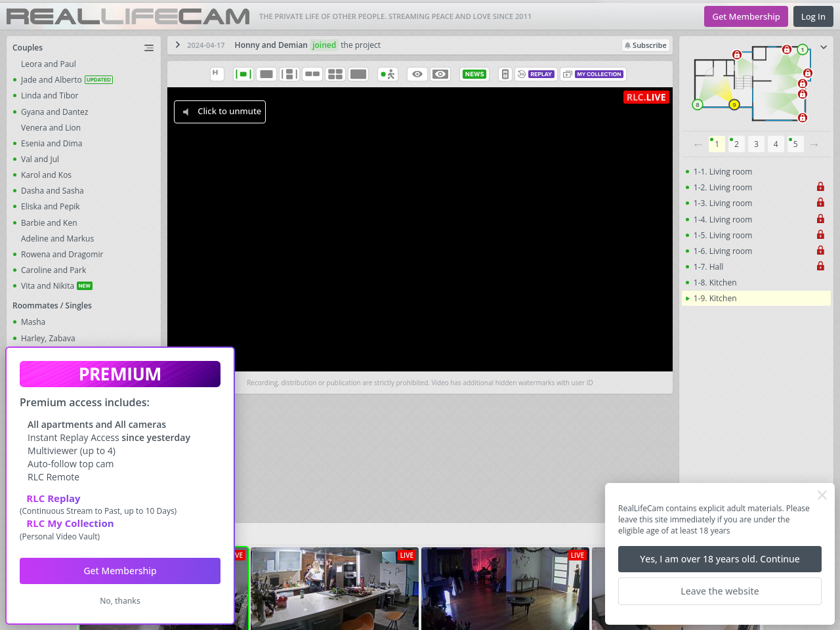This screenshot has width=840, height=630.
Task: Dismiss the Premium popup with 'No, thanks'
Action: tap(120, 601)
